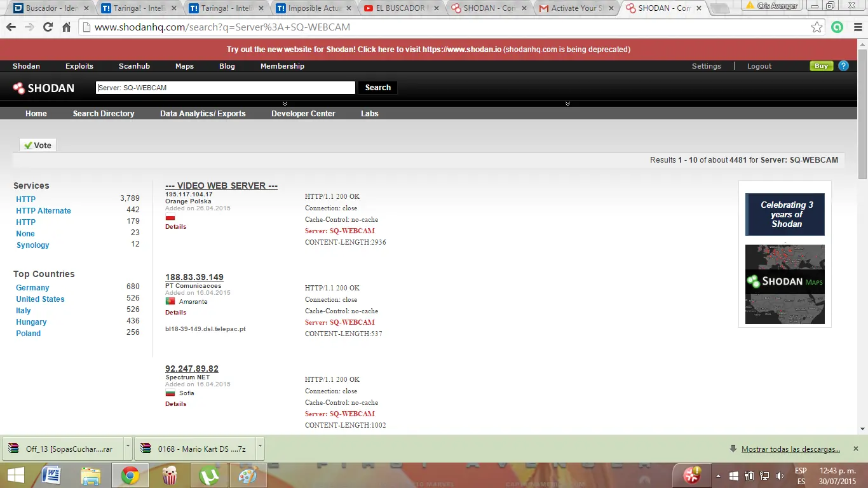
Task: Expand the chevron beneath the Shodan search box
Action: coord(285,104)
